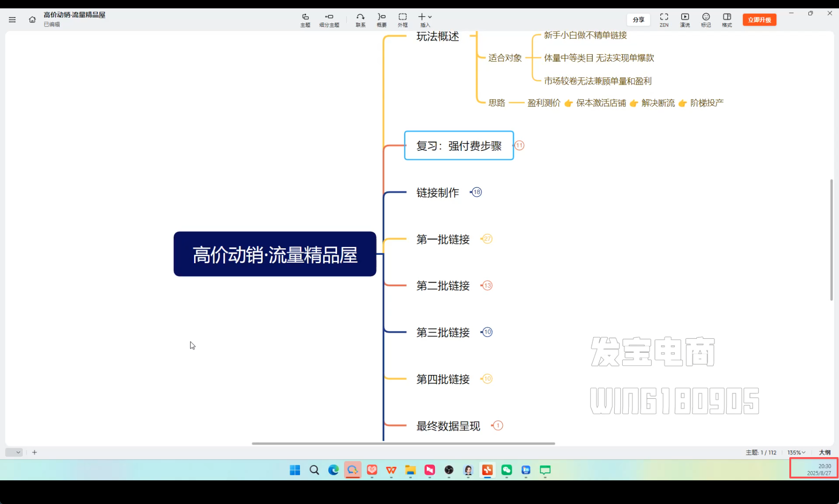This screenshot has width=839, height=504.
Task: Open the 135% zoom level dropdown
Action: [x=796, y=452]
